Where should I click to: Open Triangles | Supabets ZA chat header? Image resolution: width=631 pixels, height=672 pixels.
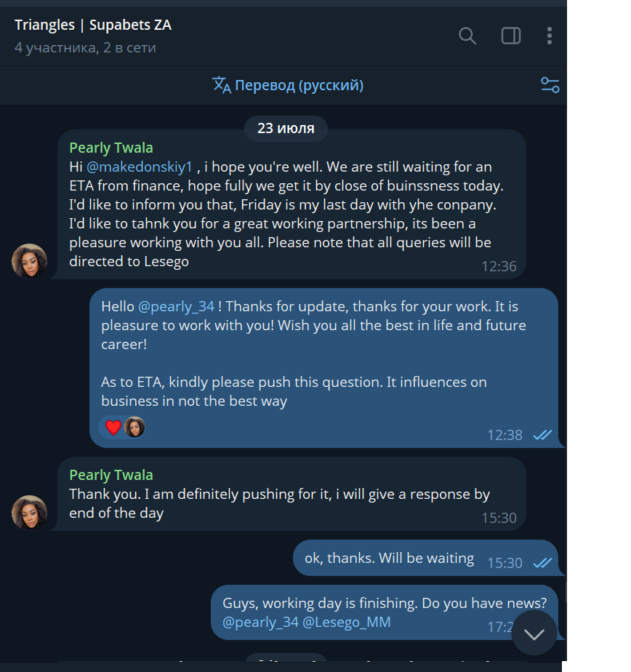[93, 25]
